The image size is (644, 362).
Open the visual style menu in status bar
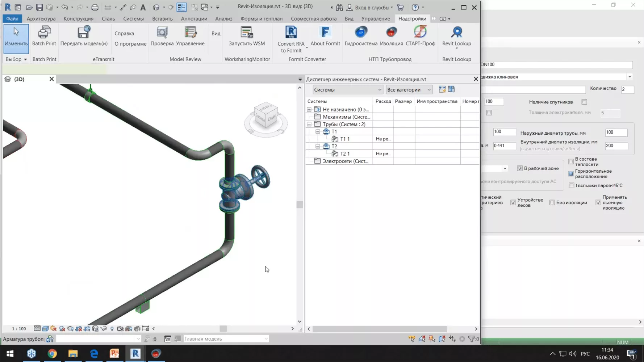coord(45,328)
